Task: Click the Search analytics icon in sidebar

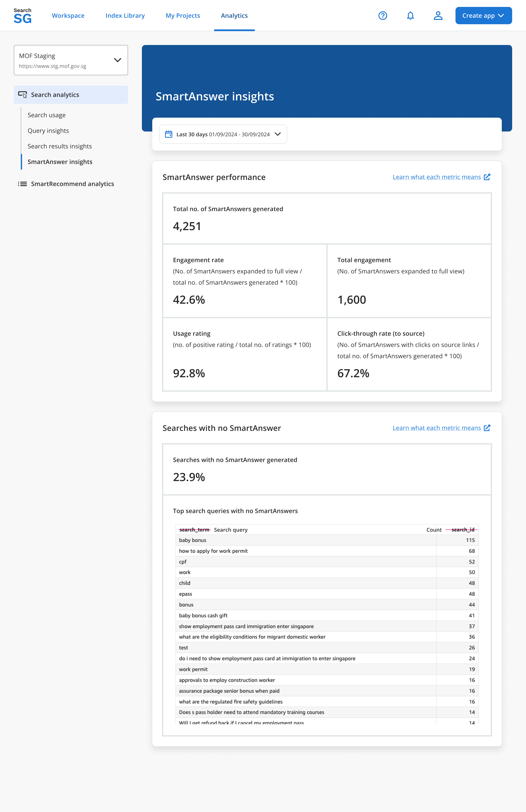Action: tap(22, 95)
